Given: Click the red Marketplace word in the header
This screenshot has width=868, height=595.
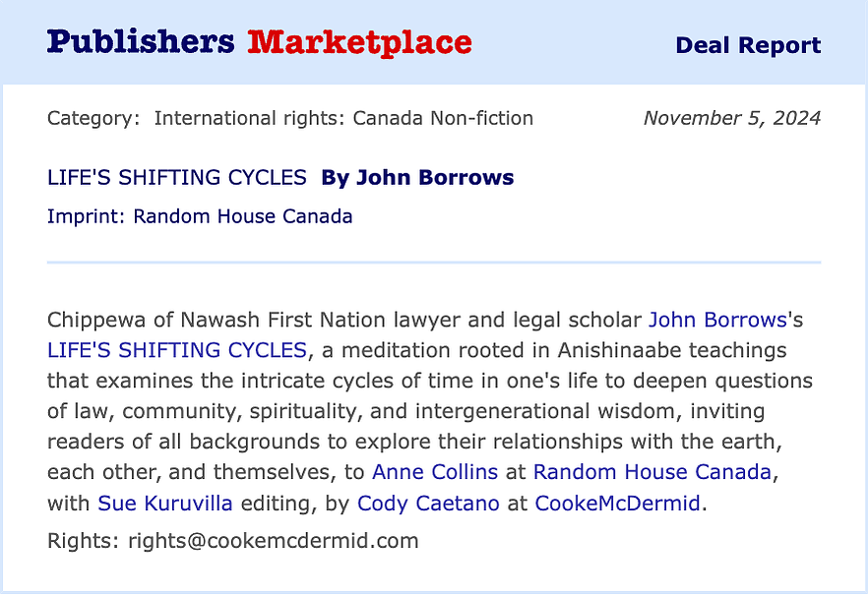Looking at the screenshot, I should click(359, 42).
